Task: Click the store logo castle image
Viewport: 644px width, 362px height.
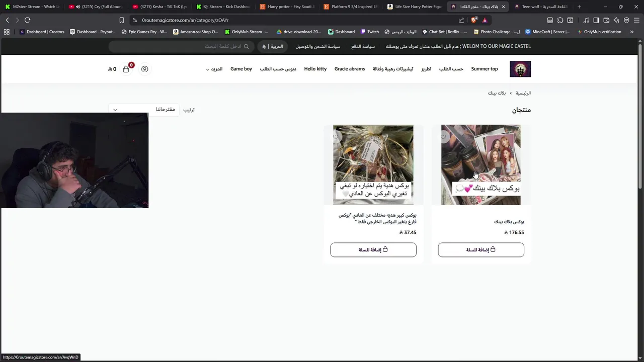Action: [x=520, y=69]
